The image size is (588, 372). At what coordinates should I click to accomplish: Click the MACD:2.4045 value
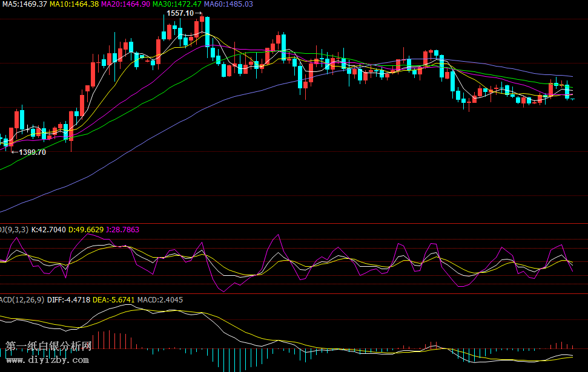point(160,299)
